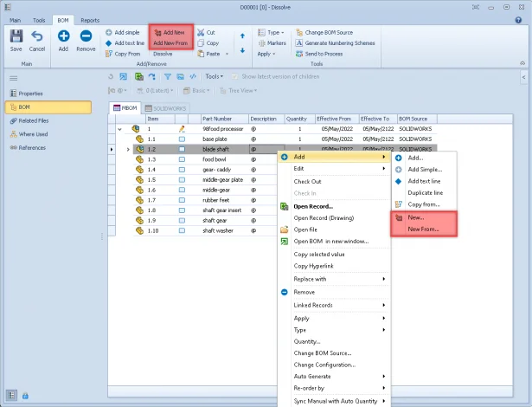
Task: Choose New From... in the Add submenu
Action: pos(423,229)
